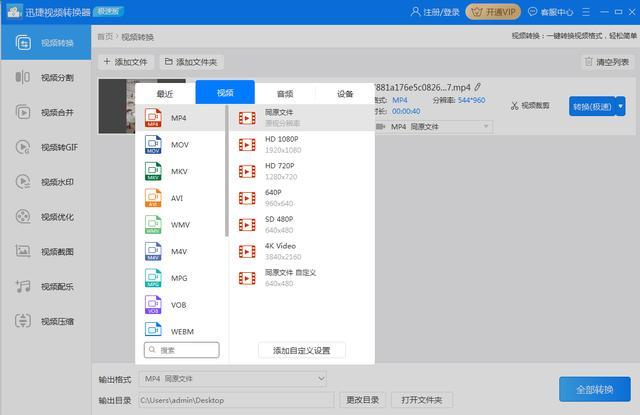Open 视频优化 tool in sidebar
Image resolution: width=640 pixels, height=415 pixels.
[x=46, y=217]
